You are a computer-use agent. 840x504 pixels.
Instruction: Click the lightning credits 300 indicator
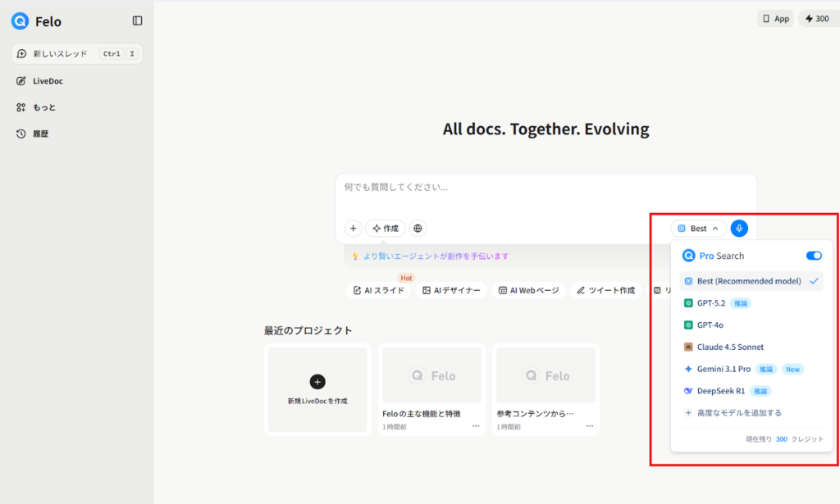pos(817,18)
